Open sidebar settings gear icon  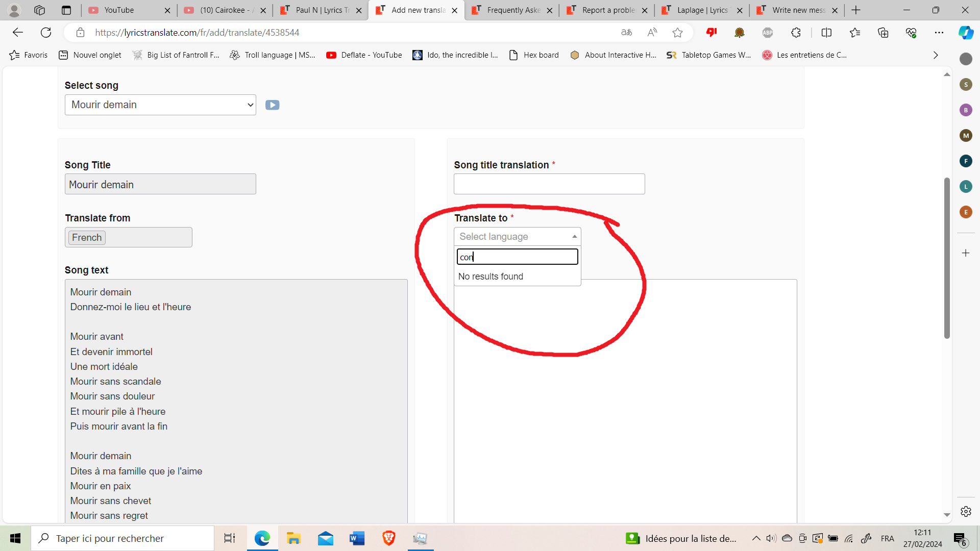(965, 511)
